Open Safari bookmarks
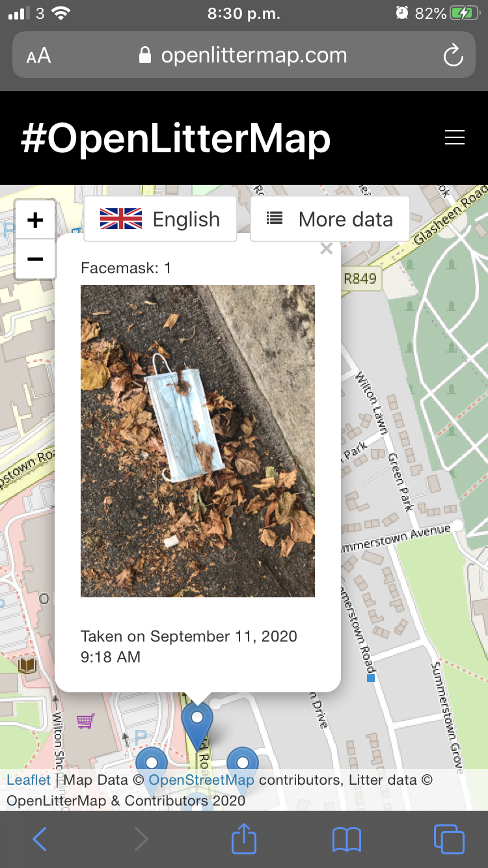The image size is (488, 868). [347, 839]
